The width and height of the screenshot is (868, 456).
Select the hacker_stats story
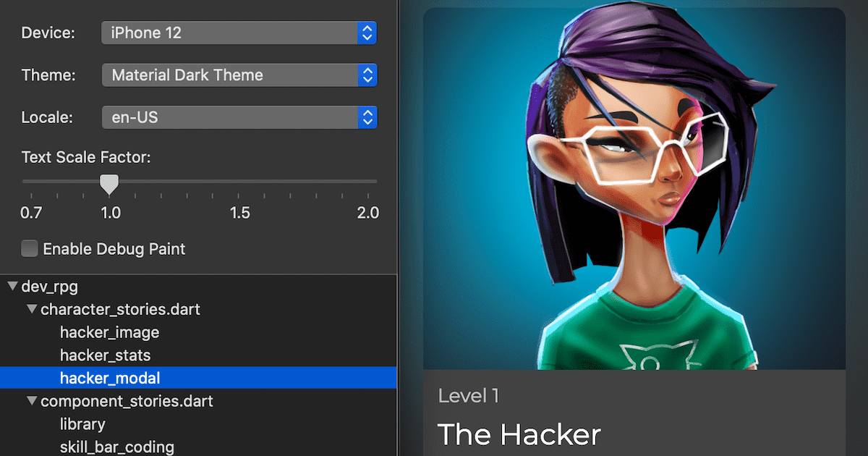105,355
